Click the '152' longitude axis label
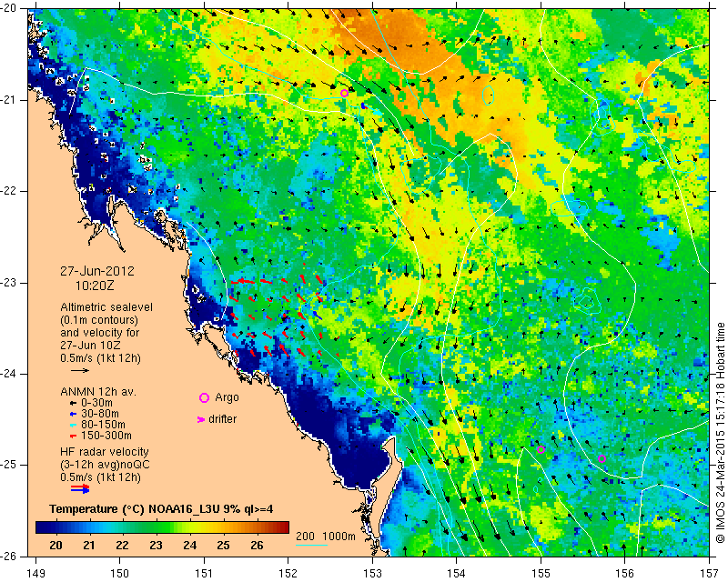This screenshot has height=582, width=728. click(x=288, y=573)
